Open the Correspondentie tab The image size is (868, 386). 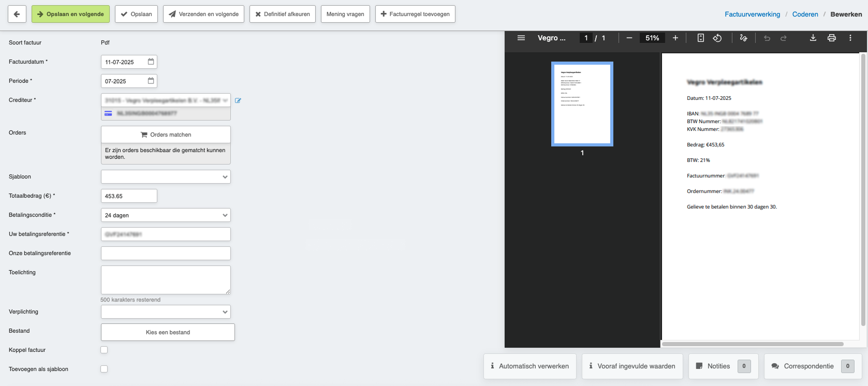click(x=813, y=366)
